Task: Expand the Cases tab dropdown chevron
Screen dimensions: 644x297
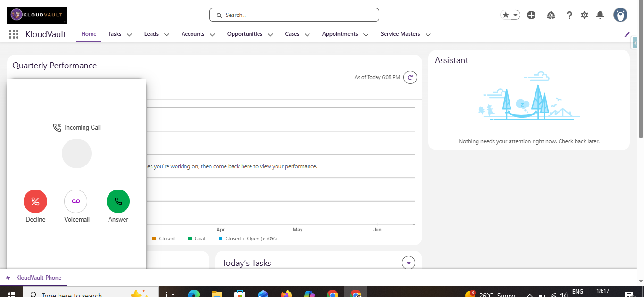Action: pos(307,34)
